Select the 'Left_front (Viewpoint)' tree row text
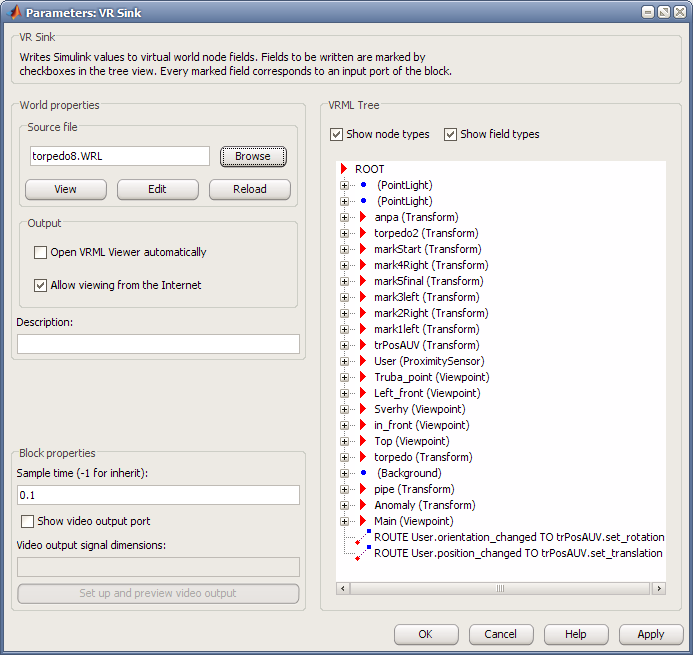The height and width of the screenshot is (655, 693). 427,393
